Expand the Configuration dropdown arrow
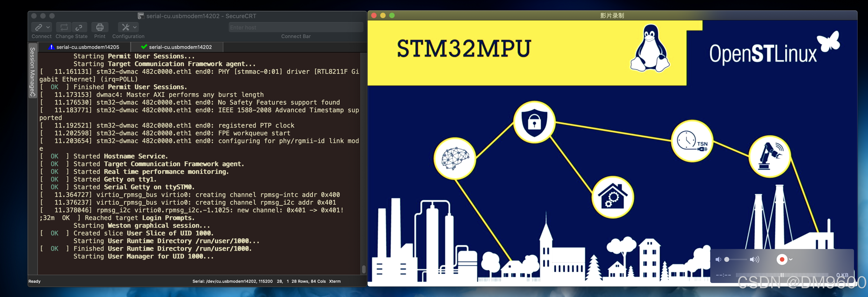 click(x=135, y=27)
